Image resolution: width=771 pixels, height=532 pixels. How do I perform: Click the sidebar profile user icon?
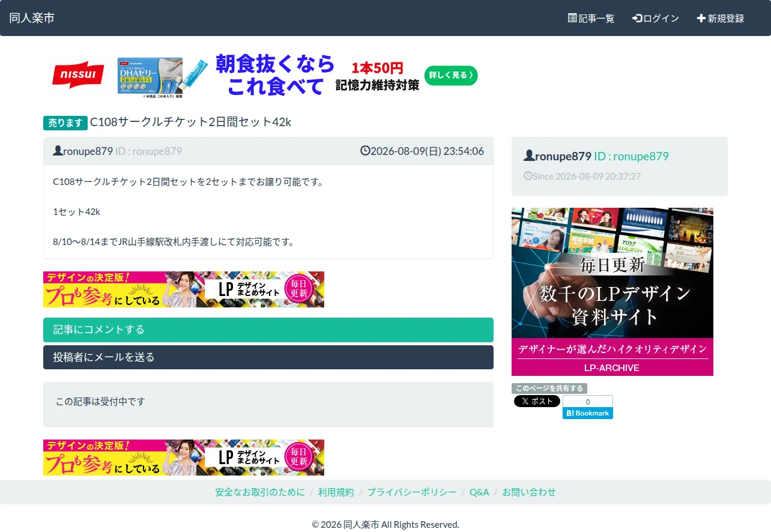[x=529, y=156]
